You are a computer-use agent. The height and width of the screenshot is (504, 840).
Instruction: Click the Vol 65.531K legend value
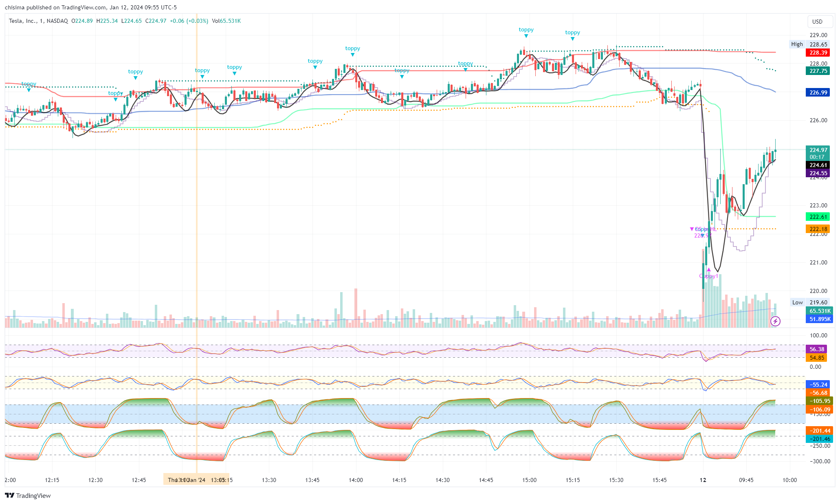click(x=230, y=21)
